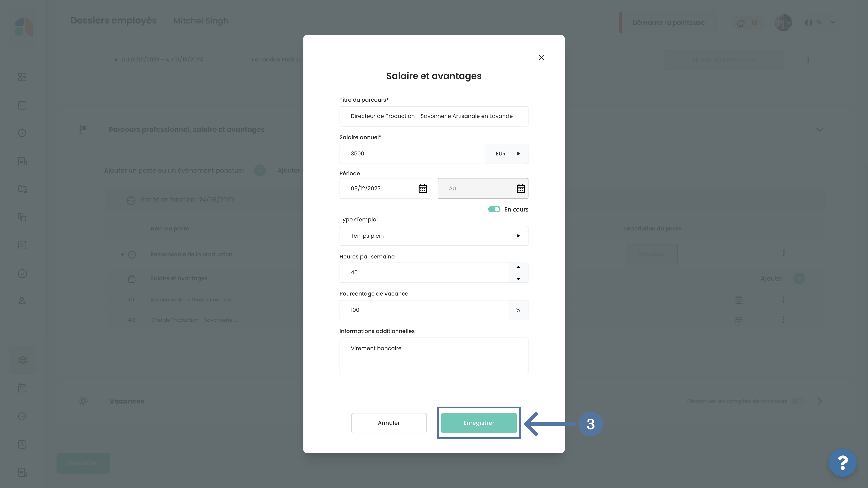Click the Annuler button
Screen dimensions: 868x488
(389, 423)
